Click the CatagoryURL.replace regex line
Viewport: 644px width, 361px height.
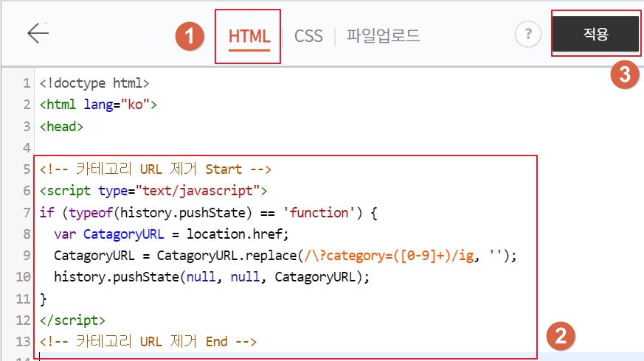coord(285,256)
